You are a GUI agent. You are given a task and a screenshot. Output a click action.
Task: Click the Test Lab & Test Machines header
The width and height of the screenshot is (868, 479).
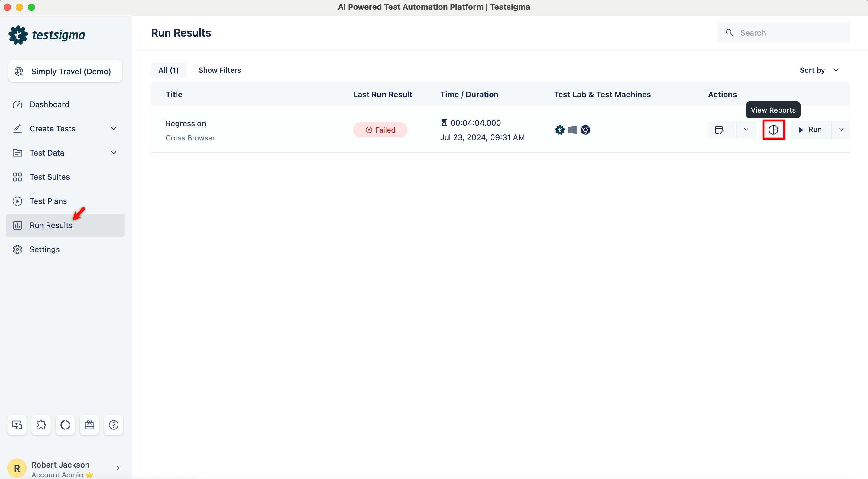[x=602, y=95]
